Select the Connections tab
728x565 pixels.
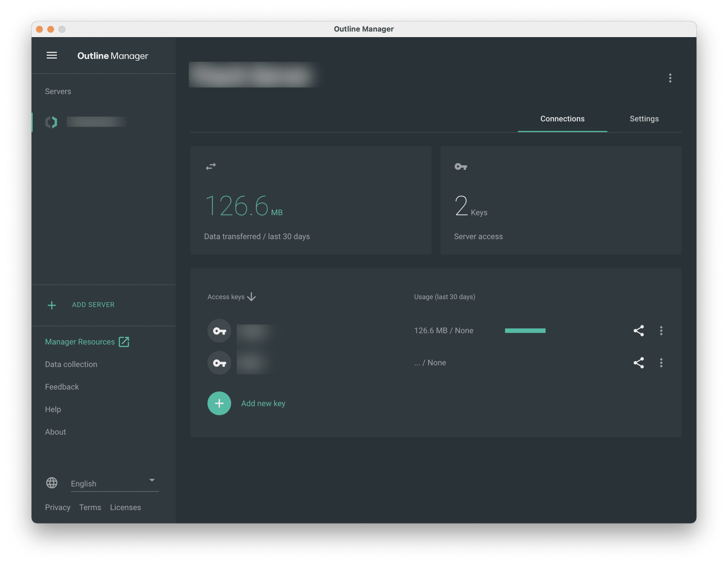(x=562, y=119)
